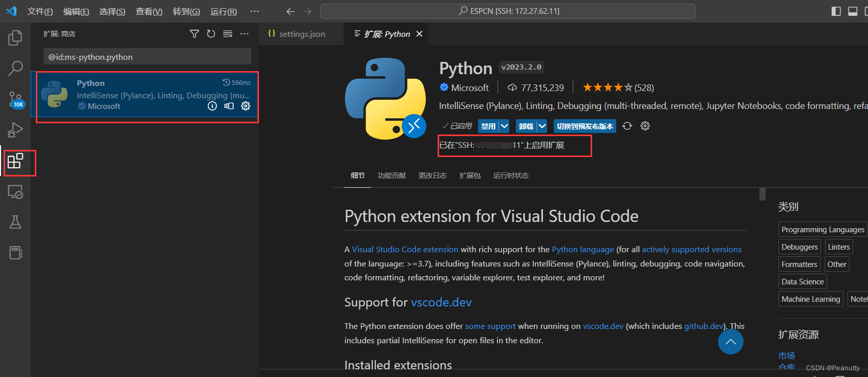This screenshot has width=868, height=377.
Task: Open the 市场 marketplace resource link
Action: click(787, 355)
